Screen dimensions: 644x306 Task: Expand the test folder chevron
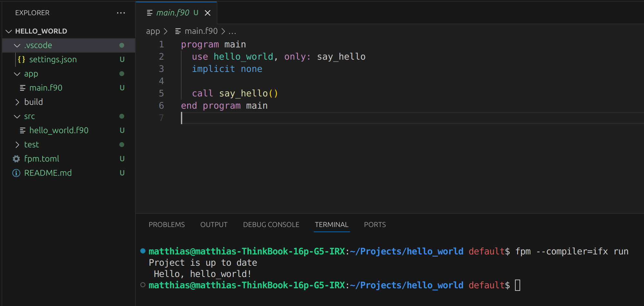[x=17, y=145]
